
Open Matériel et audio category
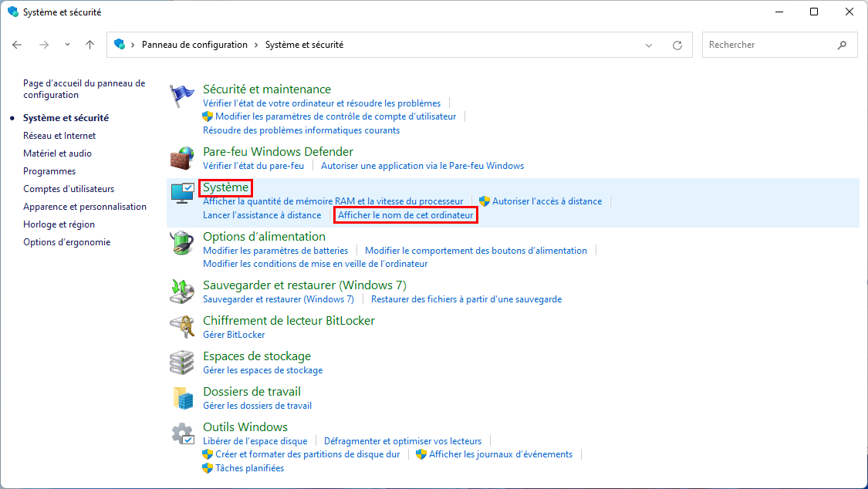coord(58,153)
